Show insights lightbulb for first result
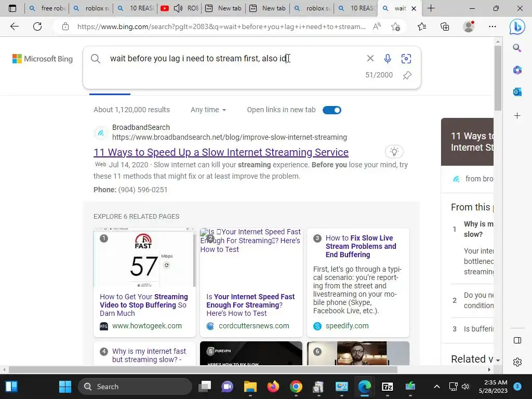Screen dimensions: 532x399 coord(394,151)
